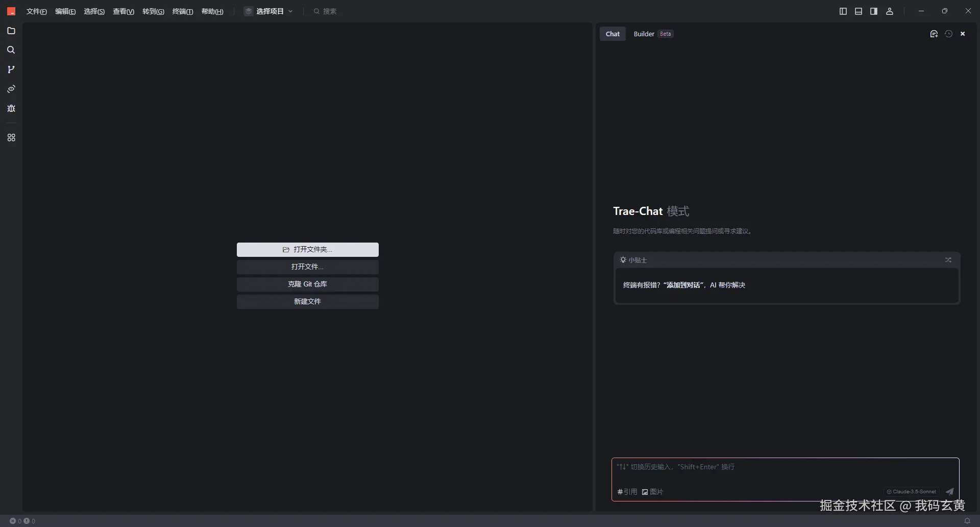The image size is (980, 527).
Task: Toggle the bottom panel layout
Action: (x=859, y=11)
